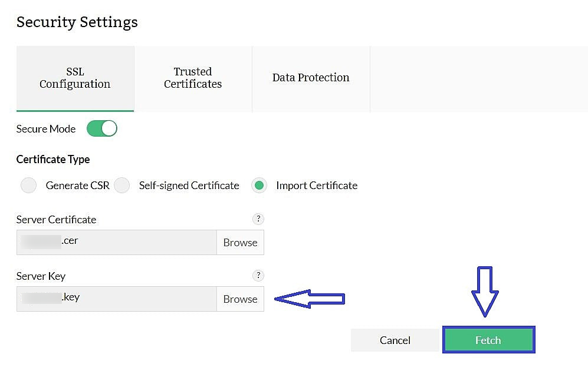The height and width of the screenshot is (377, 588).
Task: Browse for a server certificate file
Action: point(240,242)
